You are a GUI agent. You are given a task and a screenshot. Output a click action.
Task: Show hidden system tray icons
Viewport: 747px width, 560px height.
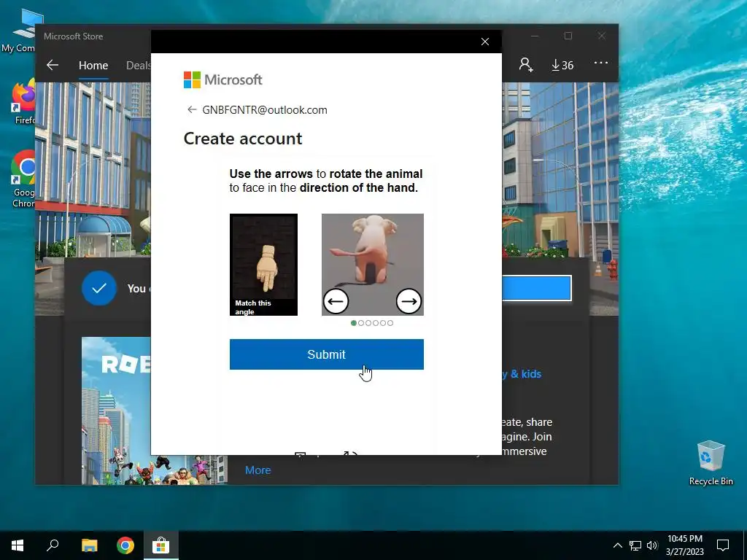(617, 545)
